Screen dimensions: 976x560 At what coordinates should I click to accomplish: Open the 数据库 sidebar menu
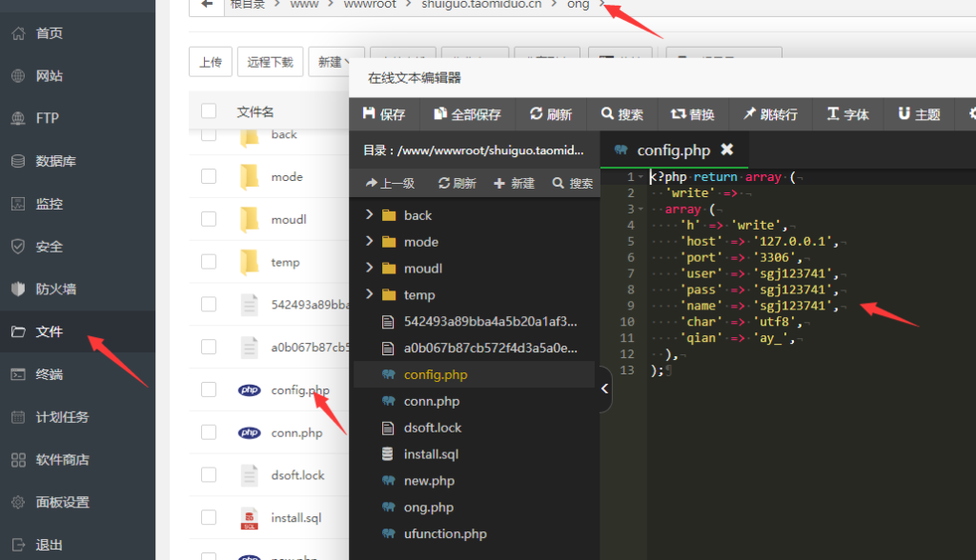pyautogui.click(x=55, y=161)
